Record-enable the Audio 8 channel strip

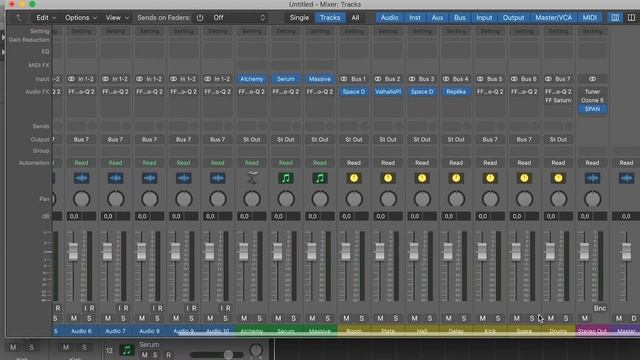pos(160,308)
